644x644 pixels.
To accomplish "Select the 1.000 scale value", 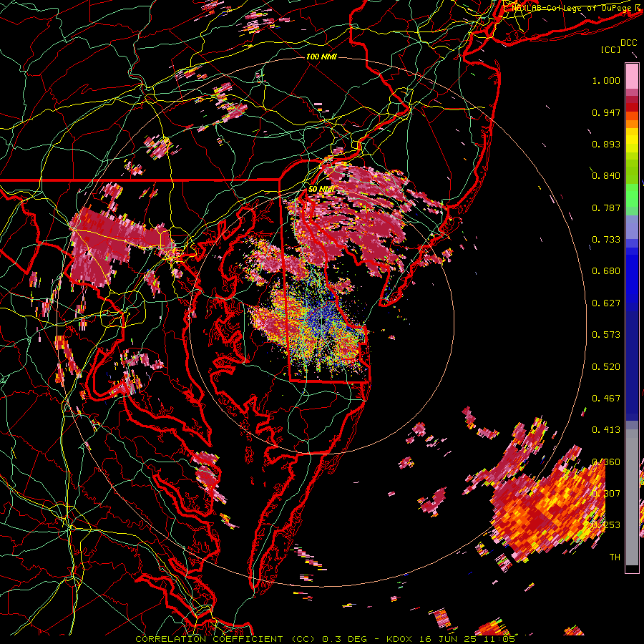I will point(606,80).
